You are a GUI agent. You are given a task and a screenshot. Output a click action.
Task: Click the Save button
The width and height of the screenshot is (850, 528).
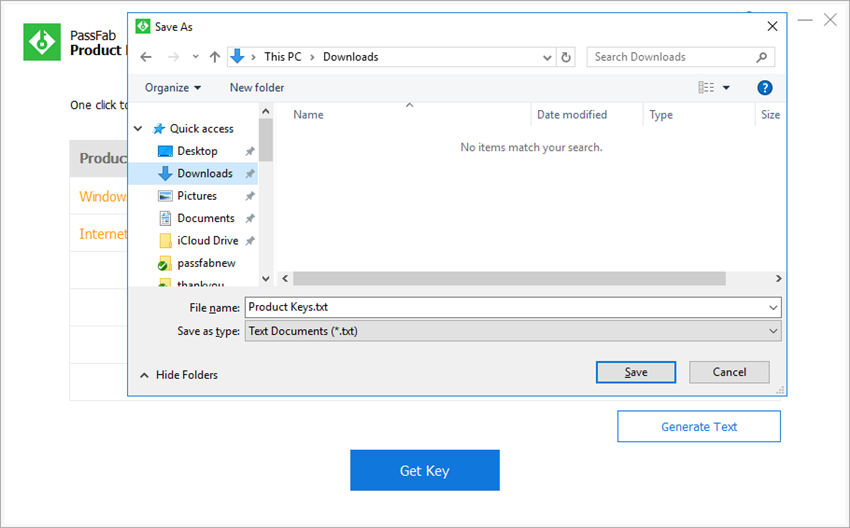click(635, 372)
